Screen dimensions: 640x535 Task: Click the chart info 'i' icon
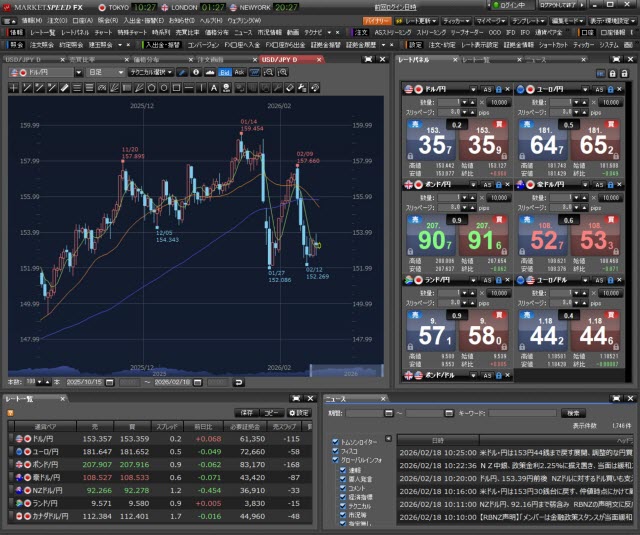point(196,72)
